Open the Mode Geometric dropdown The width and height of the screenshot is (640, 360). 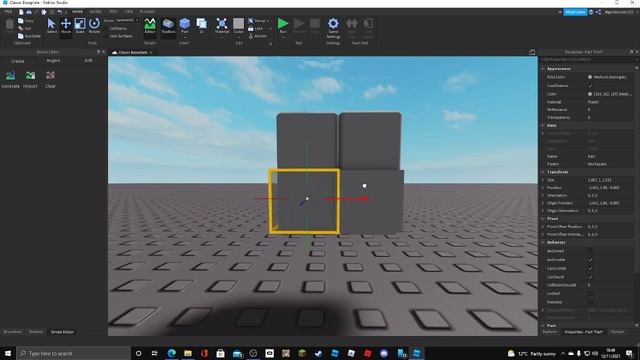coord(127,20)
